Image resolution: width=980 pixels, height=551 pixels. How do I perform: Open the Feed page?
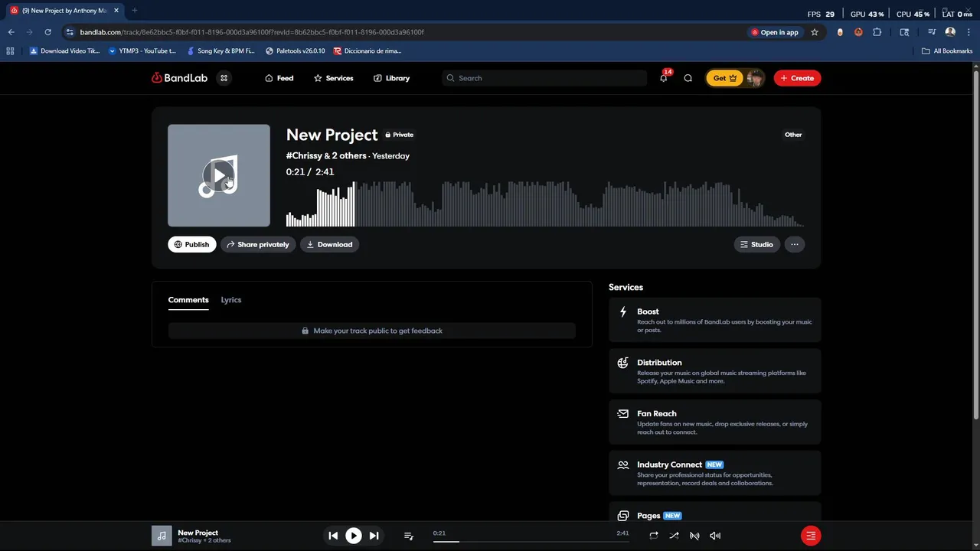click(279, 78)
